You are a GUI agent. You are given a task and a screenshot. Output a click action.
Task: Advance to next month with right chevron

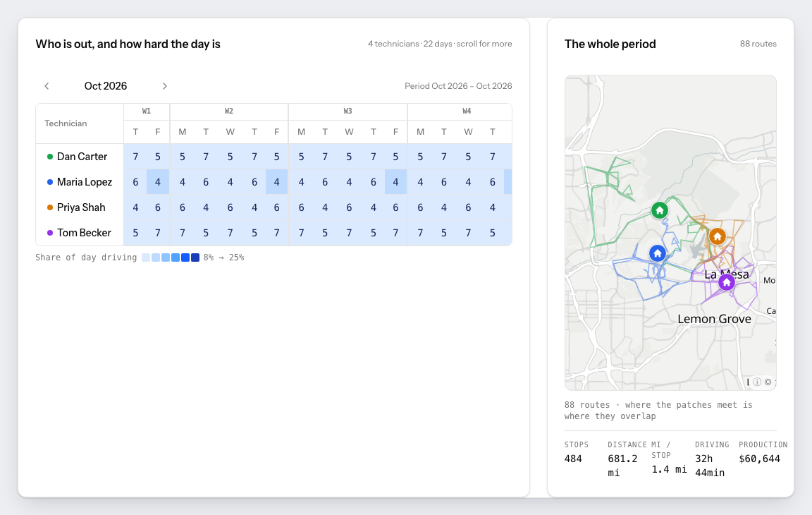coord(165,86)
